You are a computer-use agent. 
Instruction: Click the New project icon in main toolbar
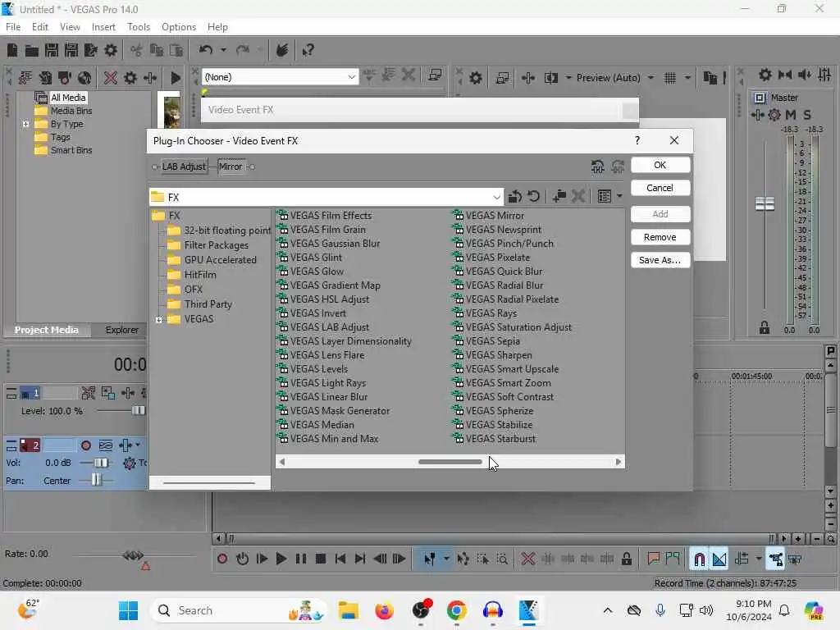[11, 50]
